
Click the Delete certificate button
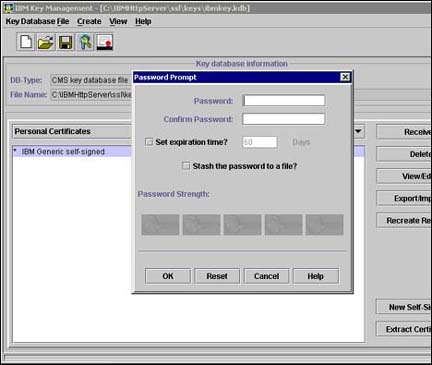(x=404, y=154)
